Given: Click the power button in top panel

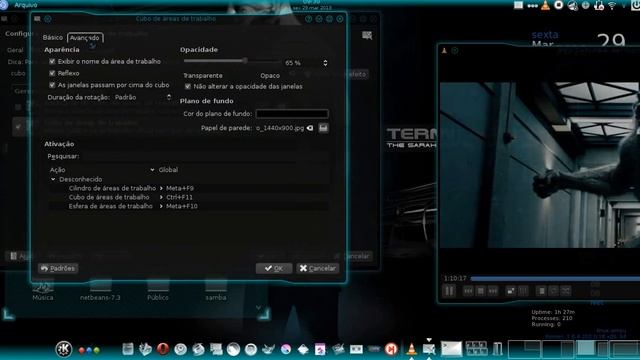Looking at the screenshot, I should point(636,5).
